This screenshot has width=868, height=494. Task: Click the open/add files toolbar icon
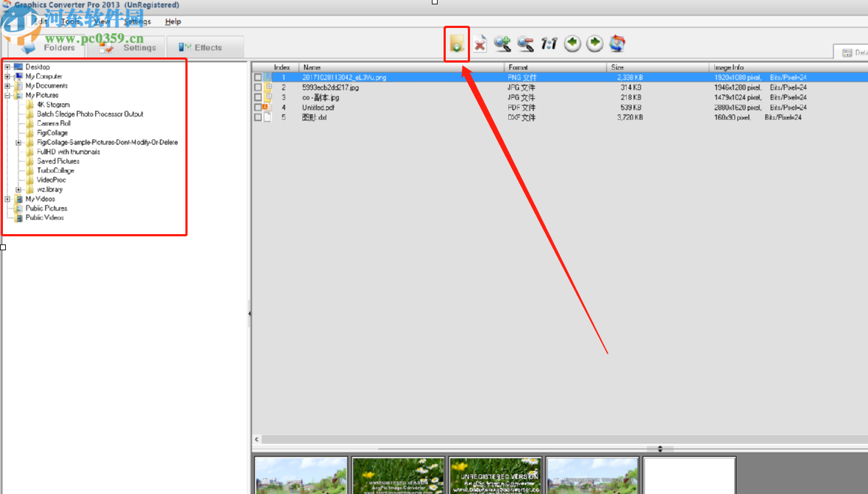point(456,43)
